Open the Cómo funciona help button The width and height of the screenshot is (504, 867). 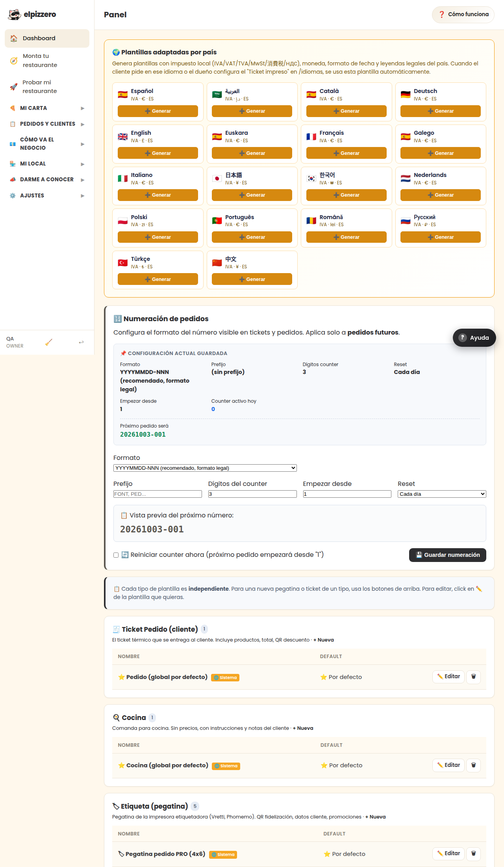(x=463, y=15)
